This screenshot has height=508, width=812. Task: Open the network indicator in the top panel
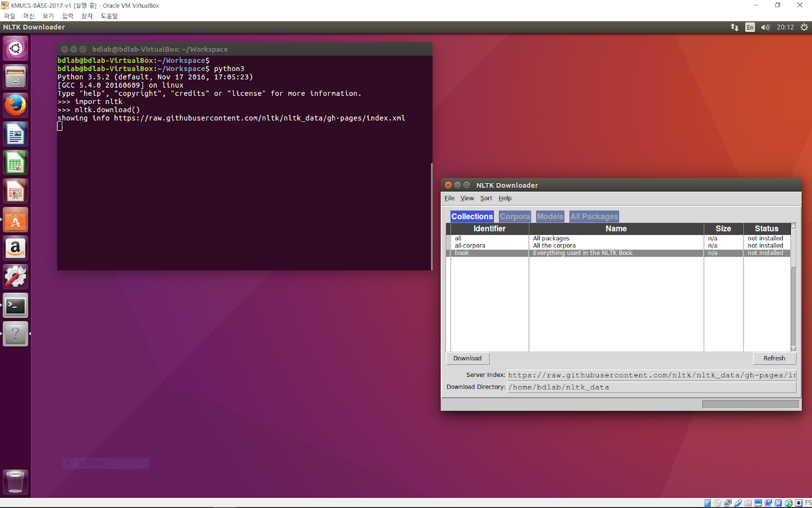pyautogui.click(x=734, y=27)
